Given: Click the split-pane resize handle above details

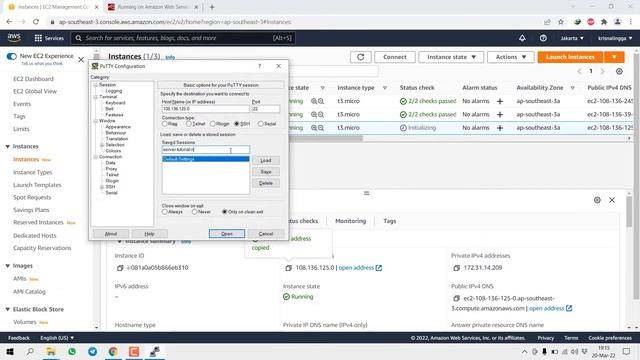Looking at the screenshot, I should pyautogui.click(x=367, y=193).
